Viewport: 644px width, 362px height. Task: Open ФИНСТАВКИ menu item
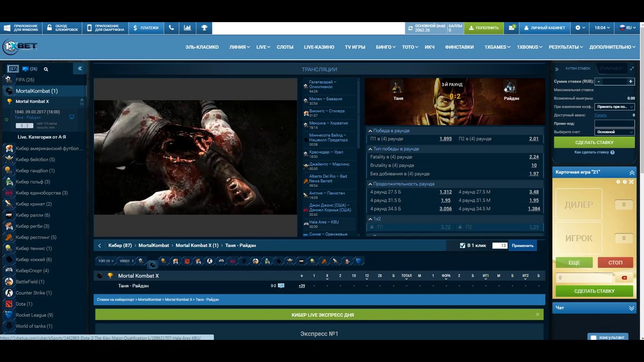coord(459,47)
